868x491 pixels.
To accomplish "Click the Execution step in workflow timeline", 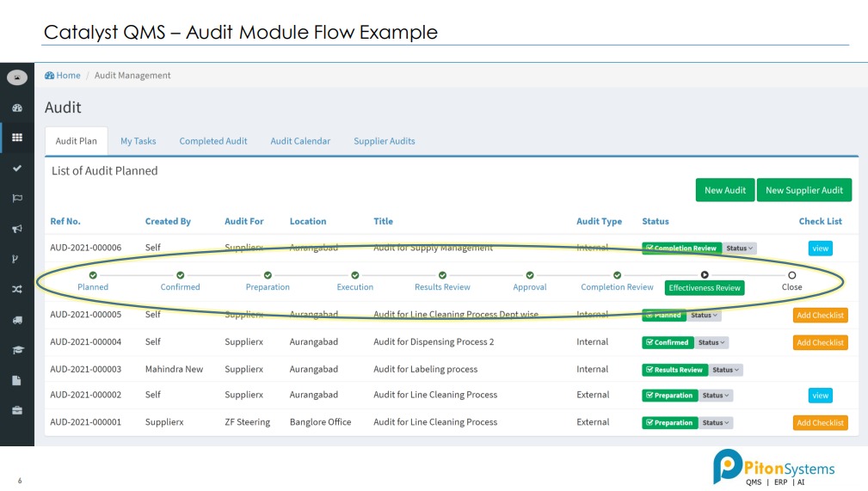I will [x=354, y=286].
